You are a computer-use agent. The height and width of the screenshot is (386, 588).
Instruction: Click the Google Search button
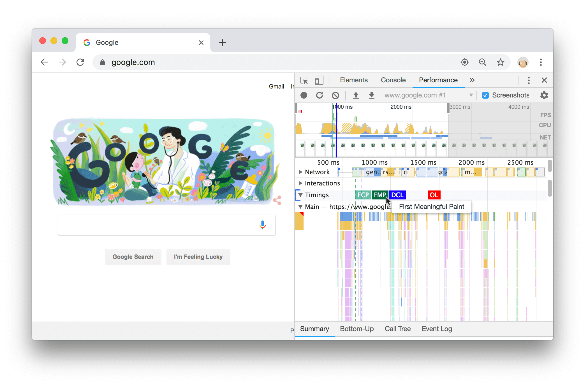click(x=132, y=257)
